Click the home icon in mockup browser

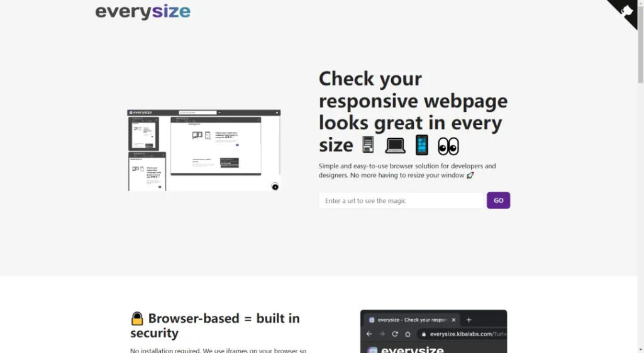408,334
